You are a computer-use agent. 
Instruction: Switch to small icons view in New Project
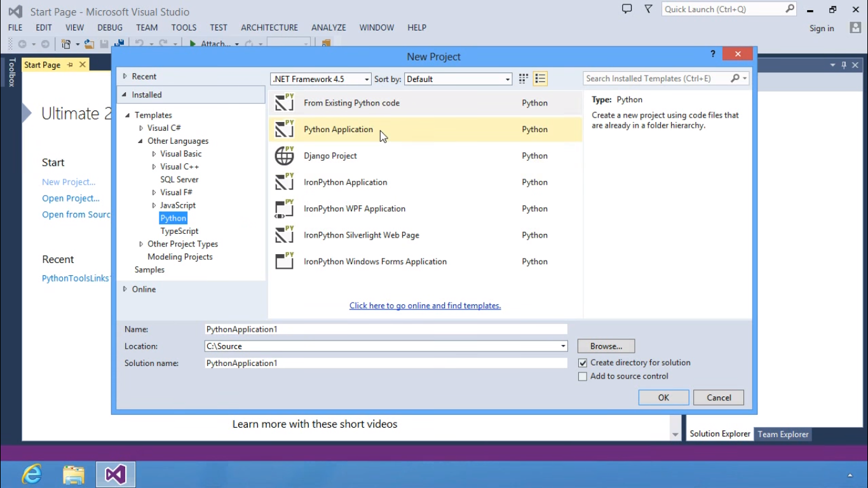click(522, 78)
